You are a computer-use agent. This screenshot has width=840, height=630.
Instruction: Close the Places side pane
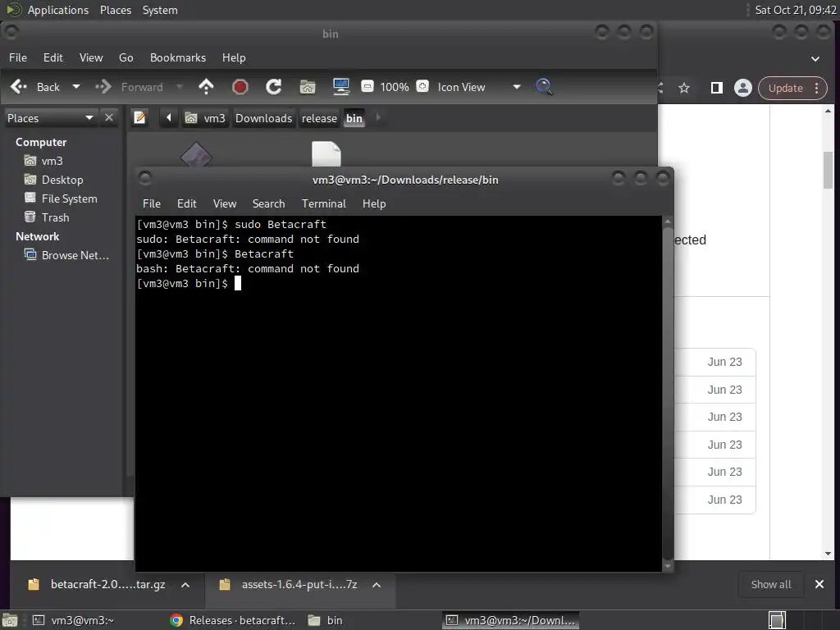point(109,117)
